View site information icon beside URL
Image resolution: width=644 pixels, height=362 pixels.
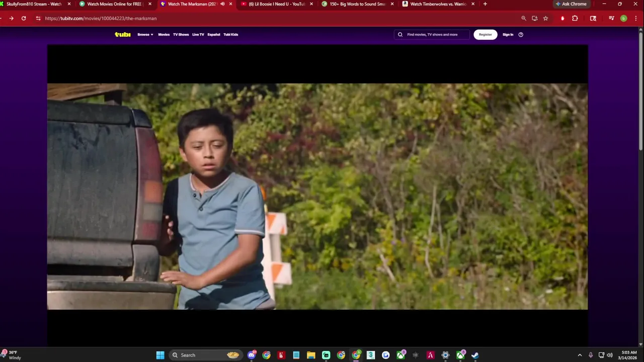click(38, 18)
